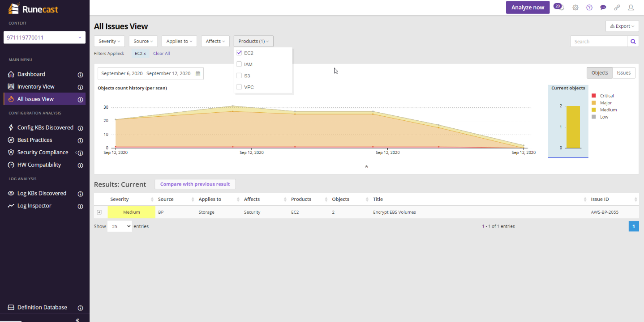Click Compare with previous result
This screenshot has height=322, width=644.
(x=195, y=184)
